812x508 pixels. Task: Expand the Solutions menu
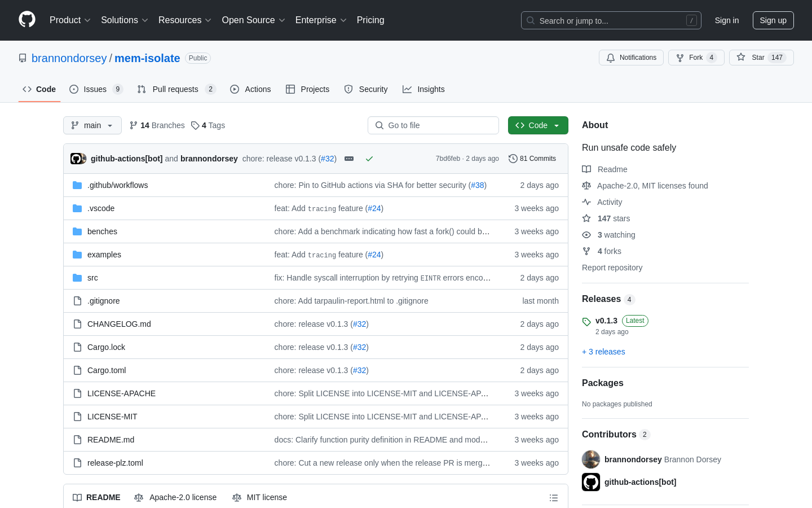click(x=124, y=20)
